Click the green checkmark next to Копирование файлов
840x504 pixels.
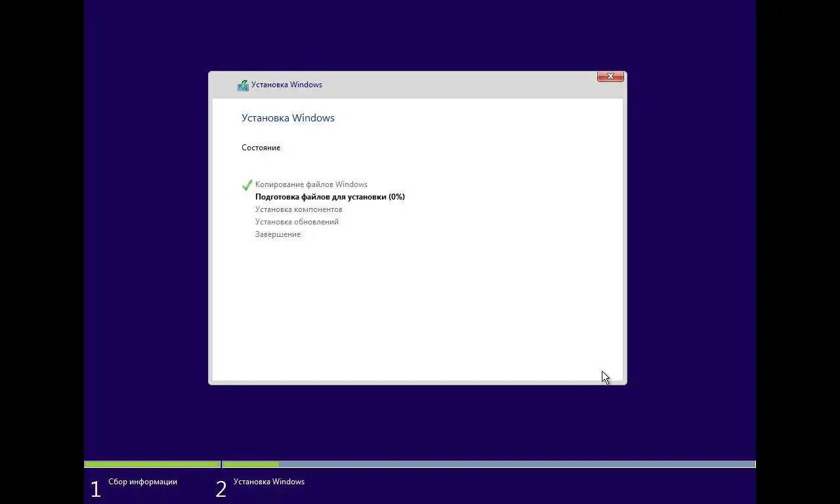(247, 185)
